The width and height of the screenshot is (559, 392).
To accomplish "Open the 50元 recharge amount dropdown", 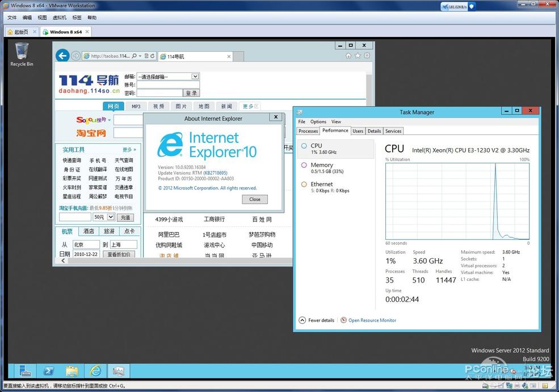I will coord(111,217).
